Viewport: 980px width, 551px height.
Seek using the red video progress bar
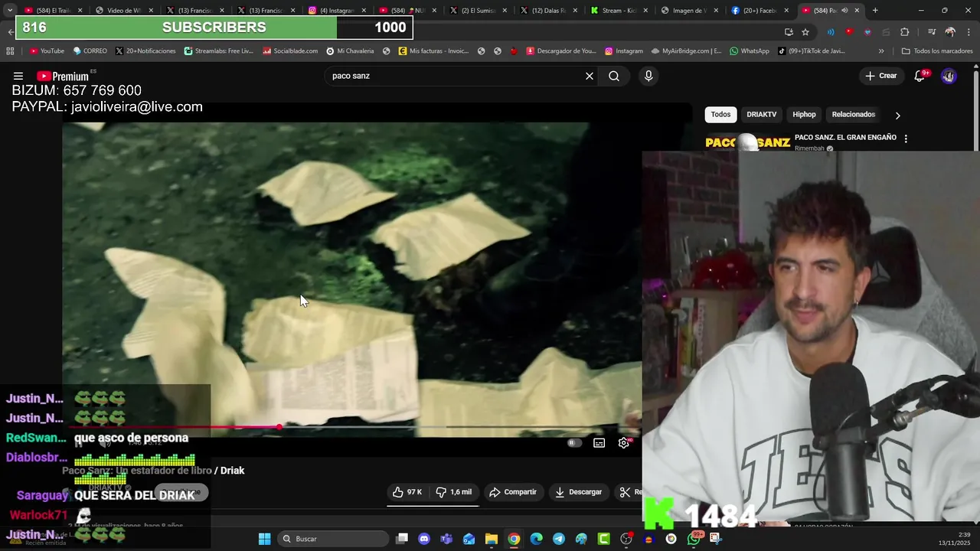pos(352,427)
